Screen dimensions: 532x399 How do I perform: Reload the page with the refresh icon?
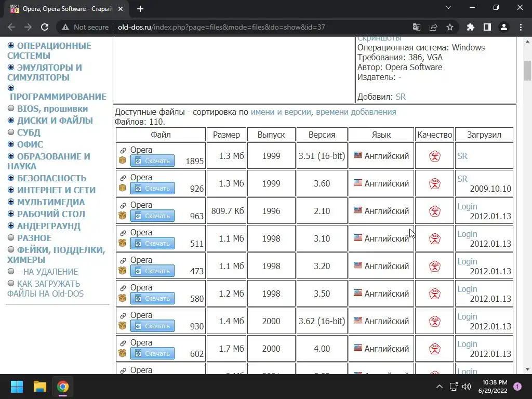(x=45, y=27)
